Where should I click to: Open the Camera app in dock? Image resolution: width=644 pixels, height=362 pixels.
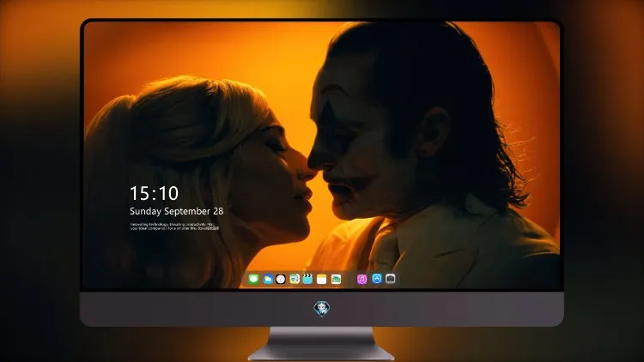coord(391,279)
